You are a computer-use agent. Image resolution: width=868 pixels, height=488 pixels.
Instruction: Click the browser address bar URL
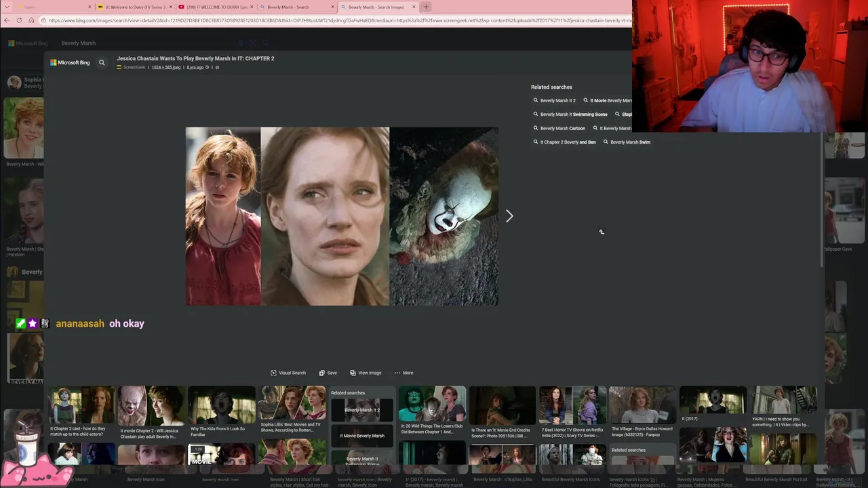pos(336,20)
